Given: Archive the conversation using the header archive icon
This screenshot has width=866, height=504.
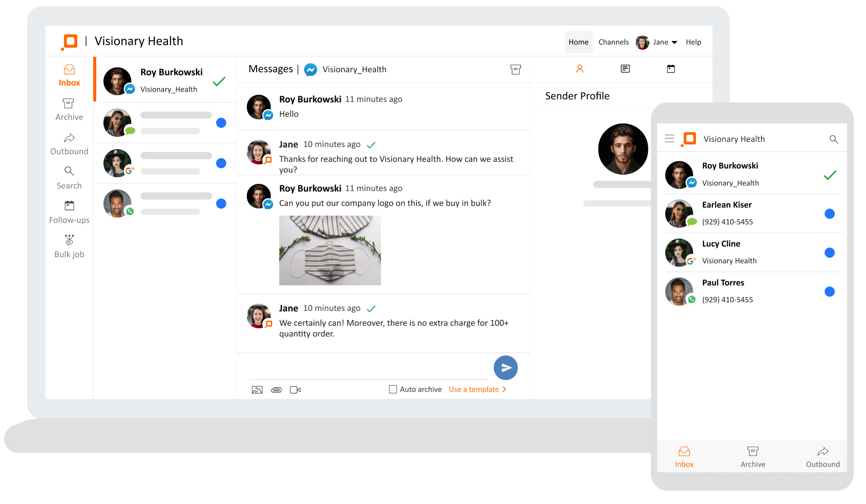Looking at the screenshot, I should [516, 69].
